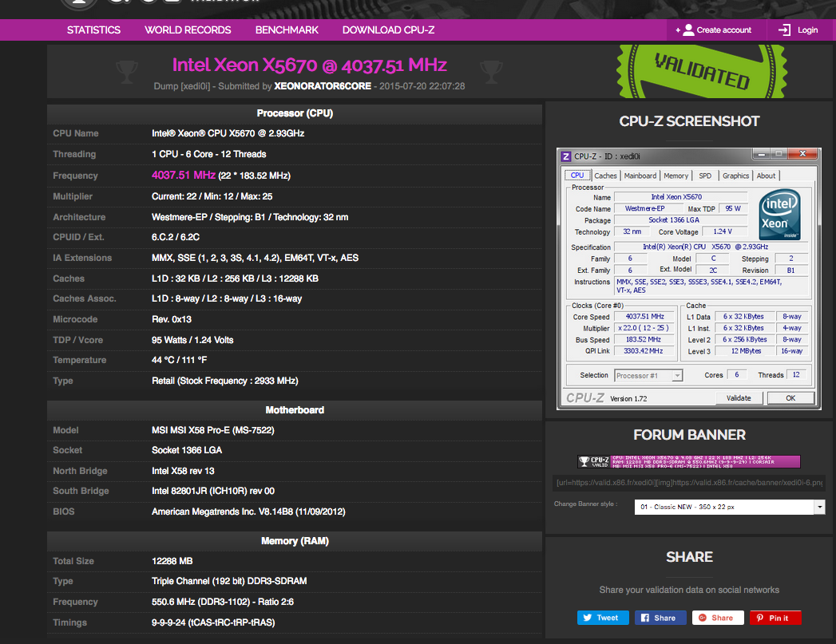Viewport: 836px width, 644px height.
Task: Click 'MSI MSI X58 Pro-E (MS-7522)' text
Action: [212, 430]
